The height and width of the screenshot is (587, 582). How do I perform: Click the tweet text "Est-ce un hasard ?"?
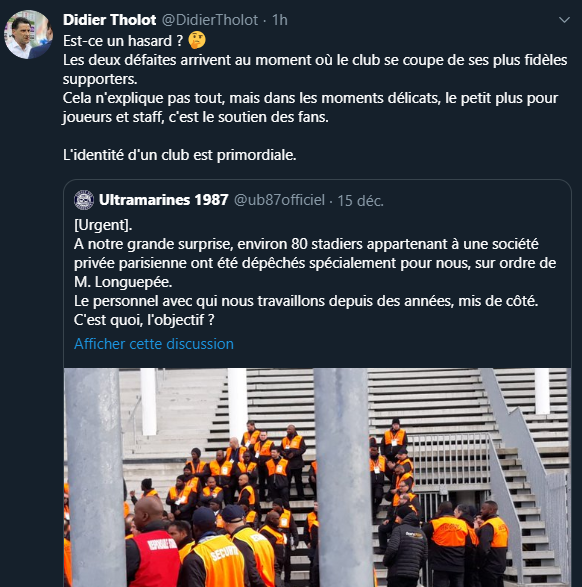(123, 41)
